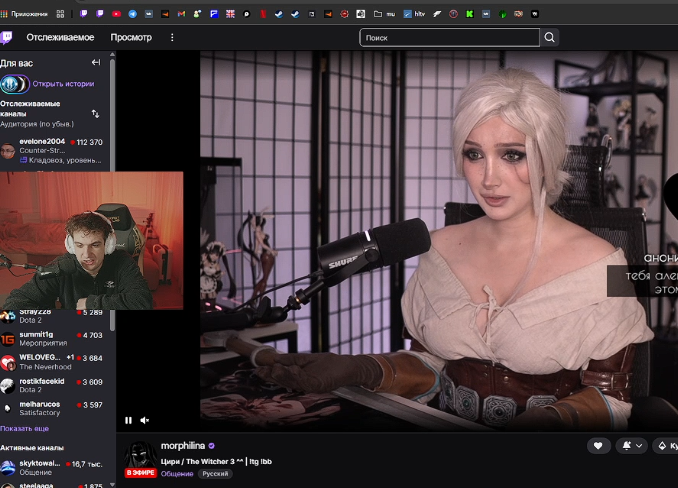Open evelone2004's avatar in the sidebar

(x=7, y=151)
